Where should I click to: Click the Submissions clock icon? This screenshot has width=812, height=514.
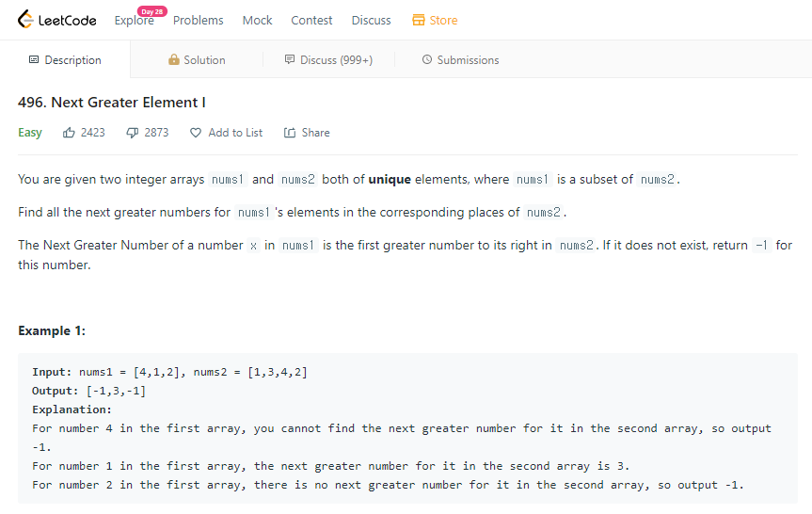[427, 59]
